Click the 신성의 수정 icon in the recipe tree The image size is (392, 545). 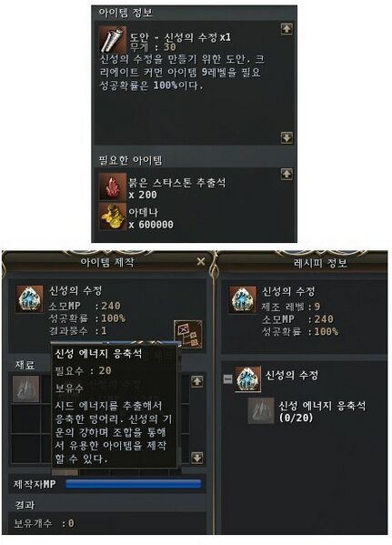pyautogui.click(x=247, y=379)
